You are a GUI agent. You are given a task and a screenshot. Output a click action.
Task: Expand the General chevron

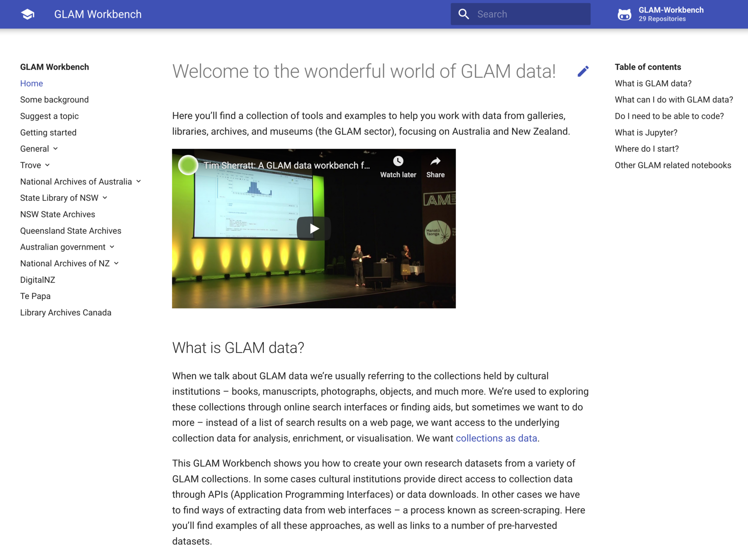click(56, 149)
